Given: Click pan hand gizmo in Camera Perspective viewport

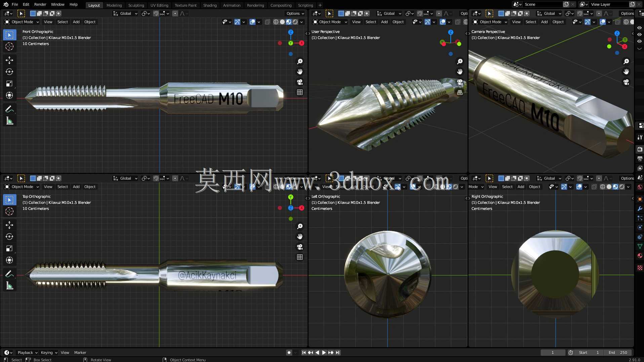Looking at the screenshot, I should [626, 72].
